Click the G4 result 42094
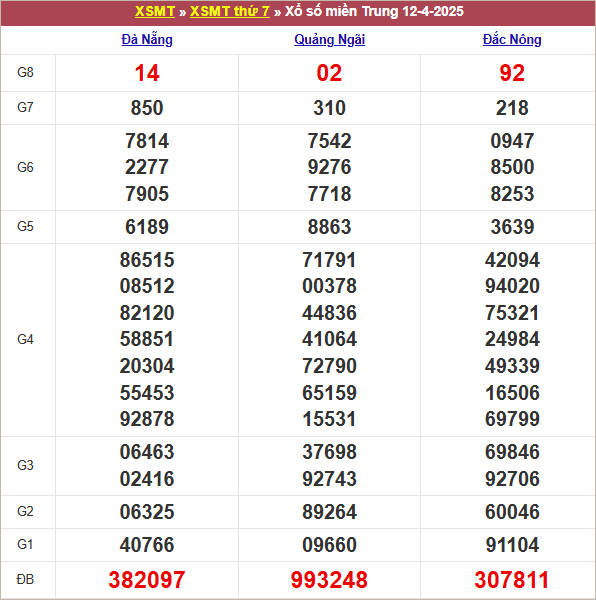This screenshot has width=596, height=600. 512,260
